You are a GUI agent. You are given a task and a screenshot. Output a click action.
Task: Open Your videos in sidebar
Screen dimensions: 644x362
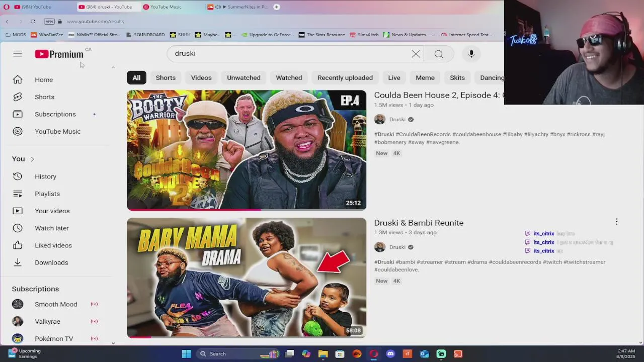coord(52,211)
